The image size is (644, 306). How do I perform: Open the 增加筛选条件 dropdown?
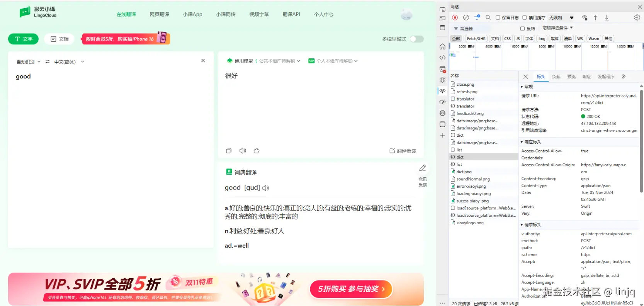coord(557,28)
